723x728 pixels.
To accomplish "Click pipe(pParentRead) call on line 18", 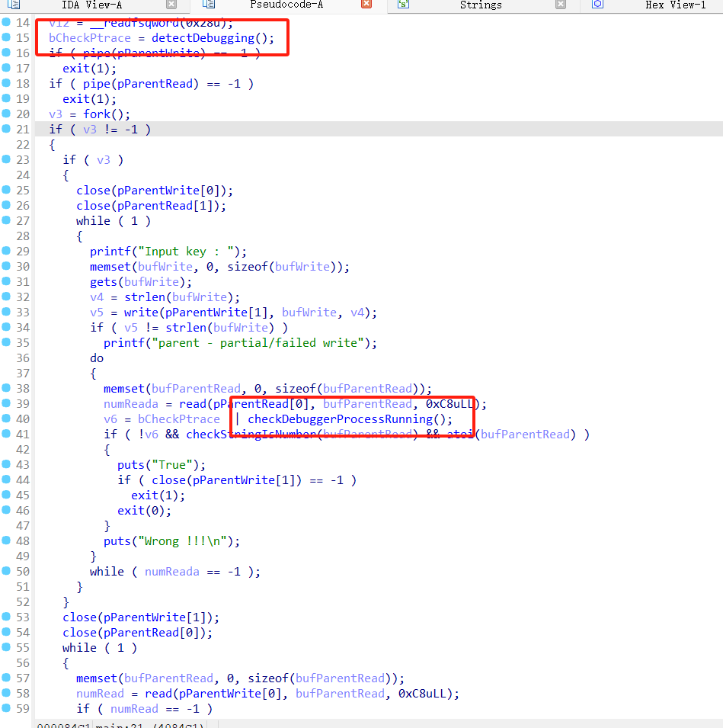I will [141, 84].
